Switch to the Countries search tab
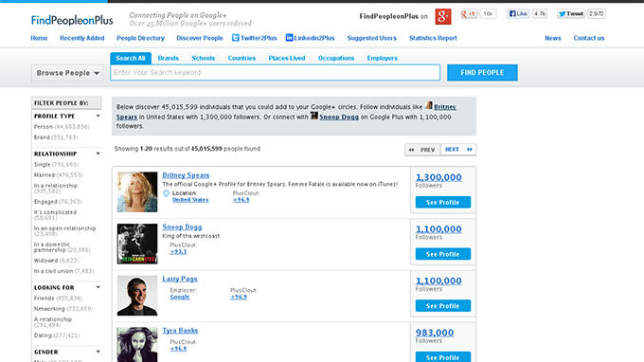The width and height of the screenshot is (644, 362). [x=241, y=59]
